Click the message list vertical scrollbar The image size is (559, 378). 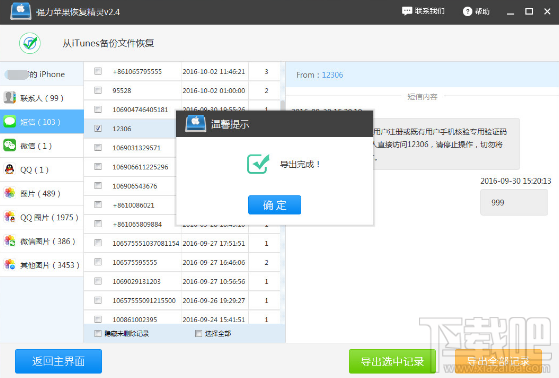(283, 193)
